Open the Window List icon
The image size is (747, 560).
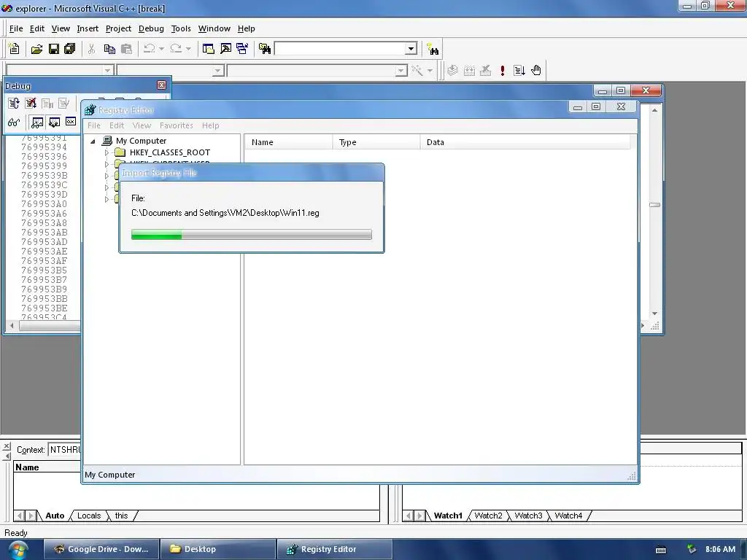pos(242,49)
